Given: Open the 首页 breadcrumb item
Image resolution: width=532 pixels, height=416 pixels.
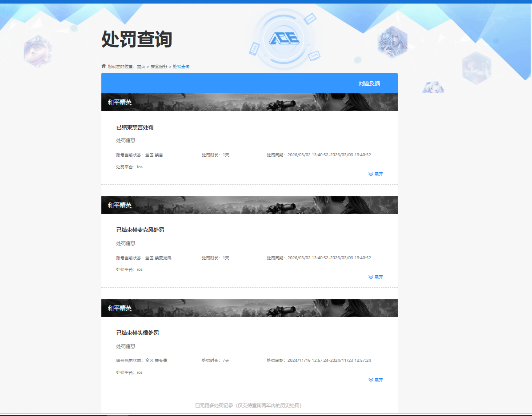Looking at the screenshot, I should tap(141, 66).
